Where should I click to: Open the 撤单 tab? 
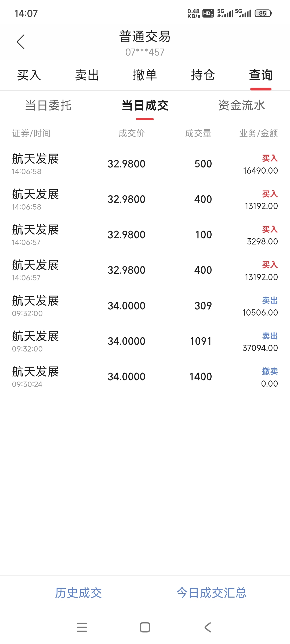145,75
